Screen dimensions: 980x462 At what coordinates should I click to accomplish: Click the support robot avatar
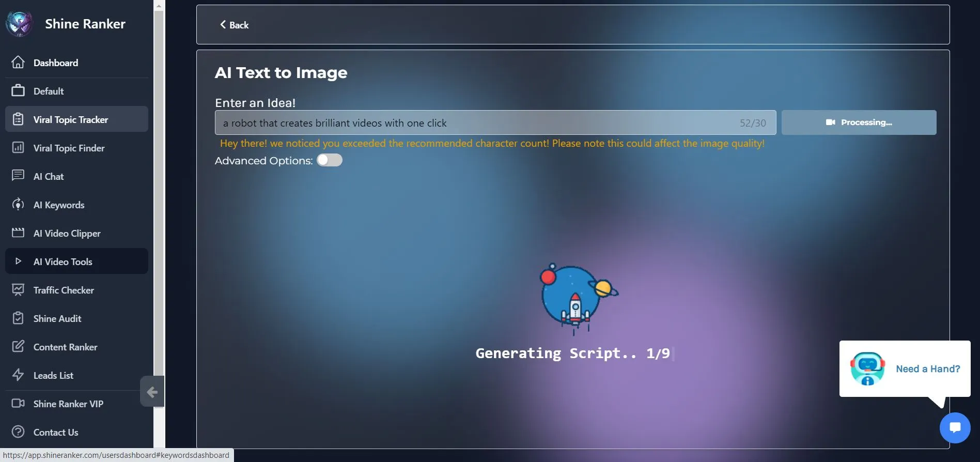pos(867,368)
